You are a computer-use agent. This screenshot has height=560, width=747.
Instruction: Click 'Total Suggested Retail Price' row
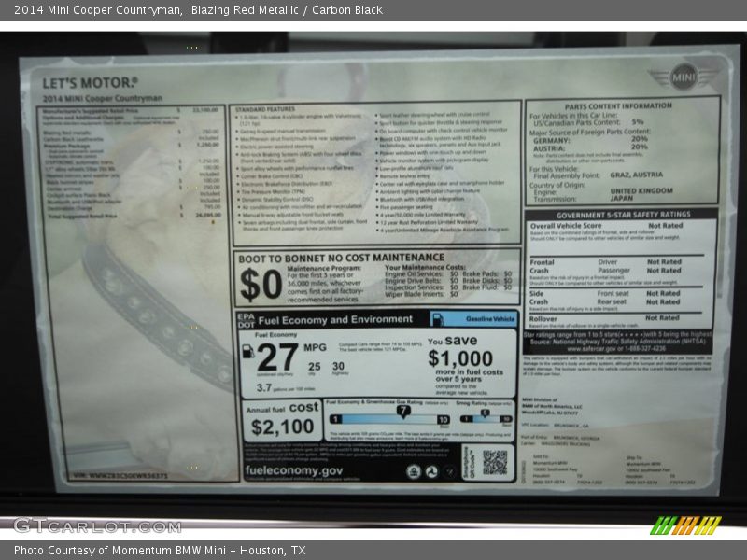coord(134,217)
